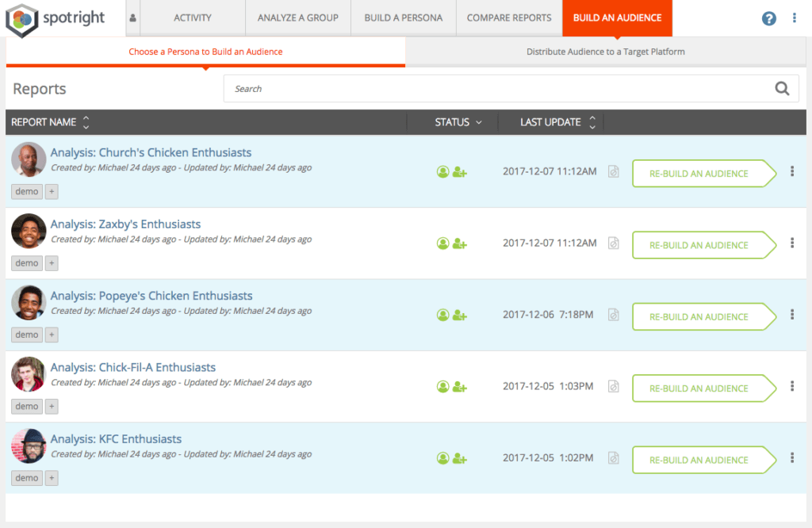
Task: Open the top-right vertical dots menu
Action: (x=795, y=18)
